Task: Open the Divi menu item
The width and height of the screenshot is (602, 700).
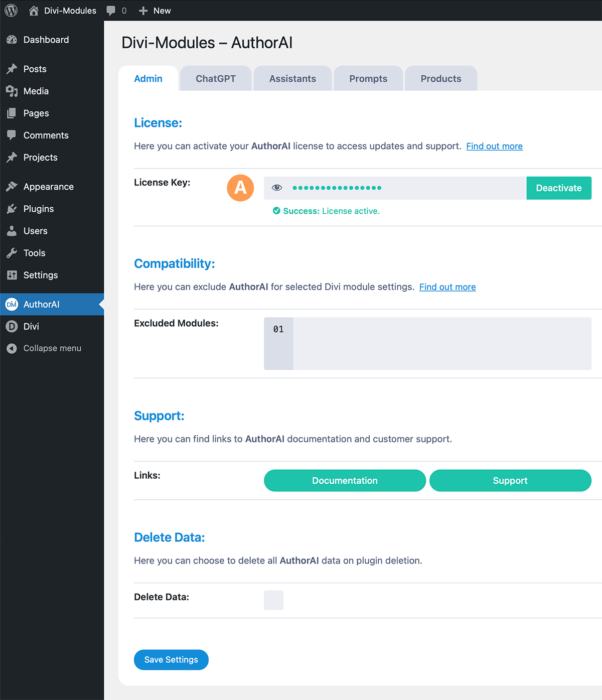Action: coord(52,326)
